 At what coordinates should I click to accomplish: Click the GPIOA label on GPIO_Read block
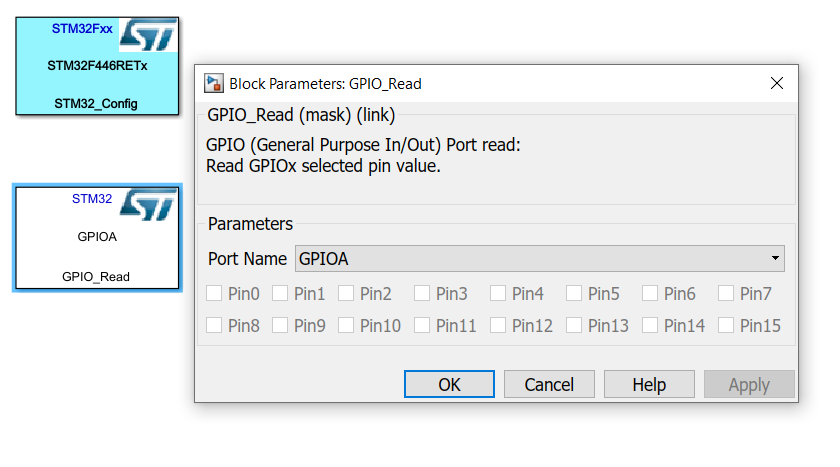coord(97,237)
